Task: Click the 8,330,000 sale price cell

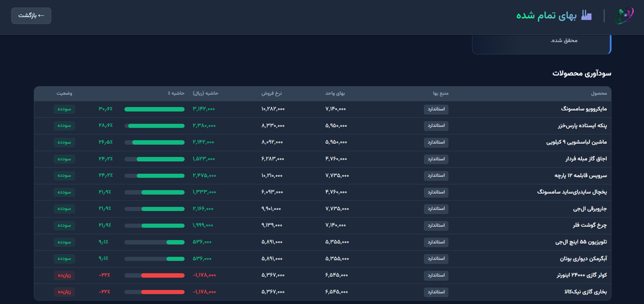Action: pos(273,126)
